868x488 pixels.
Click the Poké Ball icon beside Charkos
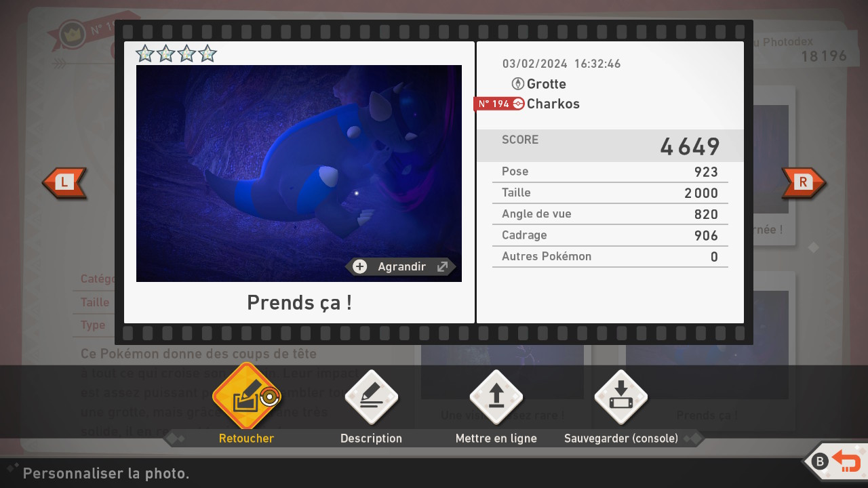tap(518, 104)
